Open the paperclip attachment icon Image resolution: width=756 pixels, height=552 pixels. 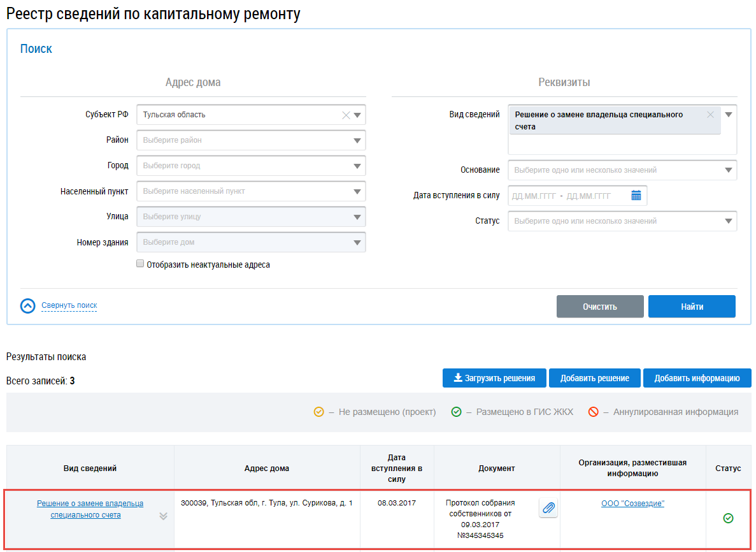click(x=548, y=508)
